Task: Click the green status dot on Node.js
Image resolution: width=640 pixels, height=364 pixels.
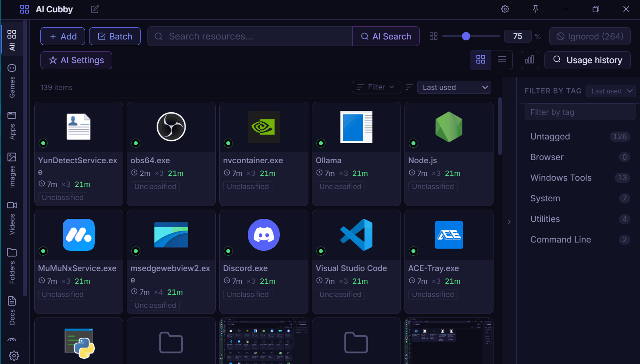Action: 414,143
